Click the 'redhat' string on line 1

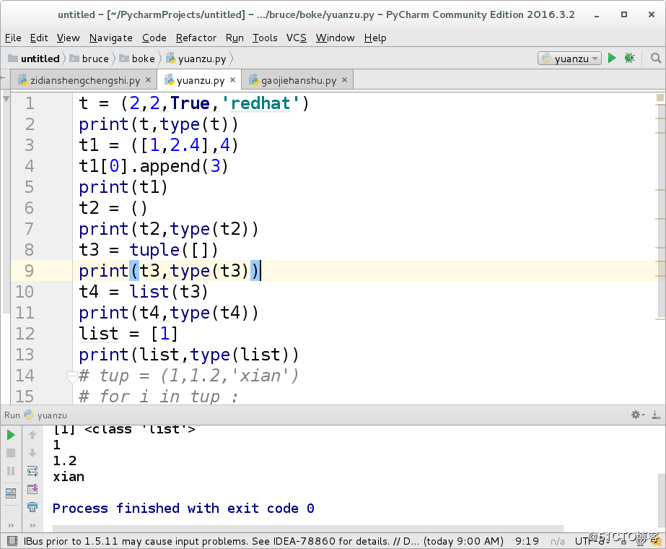coord(260,103)
